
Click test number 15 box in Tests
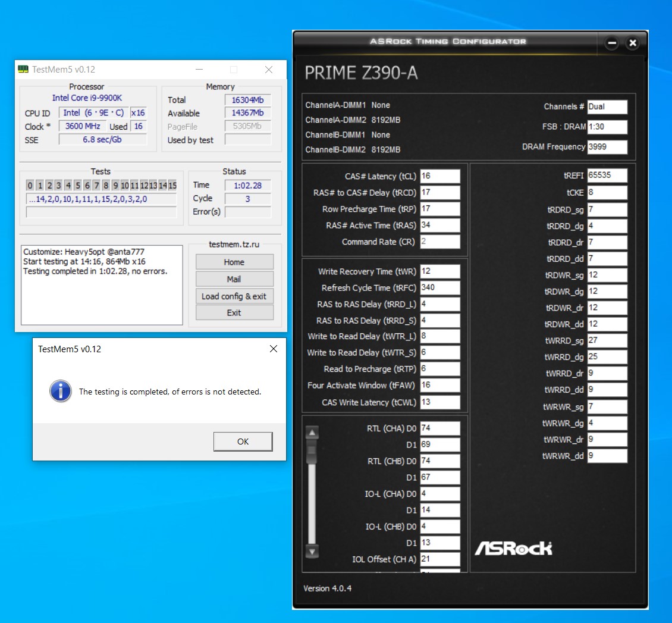pos(172,185)
